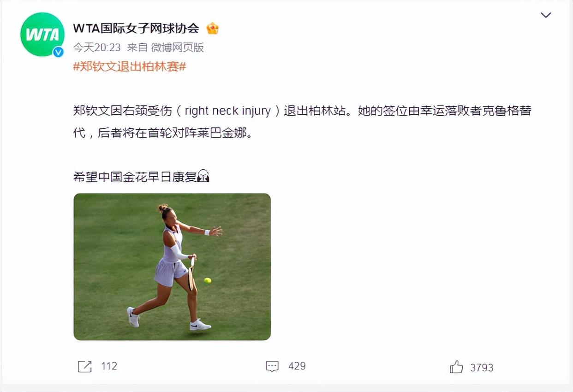Click the repost count 112
This screenshot has height=392, width=573.
[x=109, y=366]
